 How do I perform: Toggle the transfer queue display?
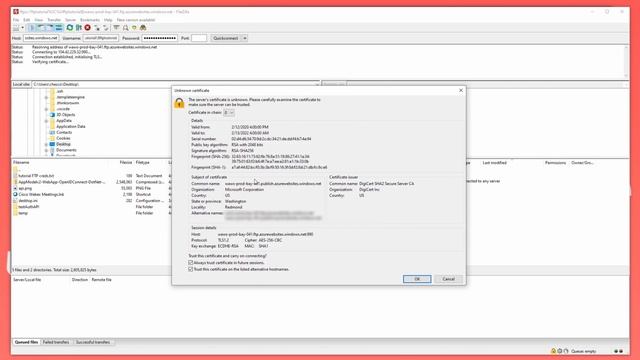point(59,28)
